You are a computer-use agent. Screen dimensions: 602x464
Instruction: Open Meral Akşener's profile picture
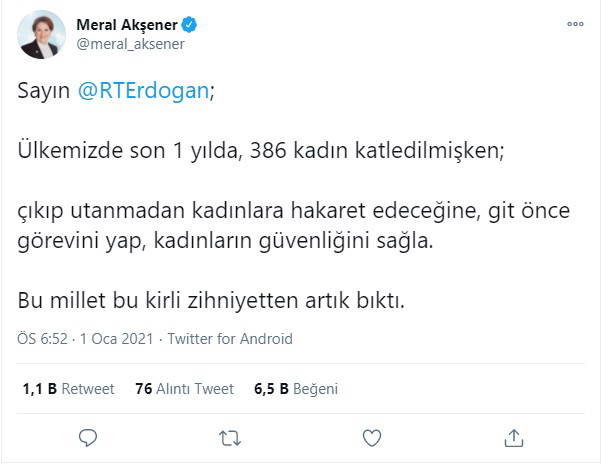[x=39, y=33]
